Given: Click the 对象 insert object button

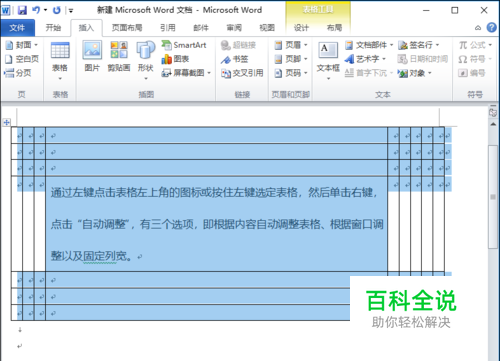Looking at the screenshot, I should coord(415,73).
